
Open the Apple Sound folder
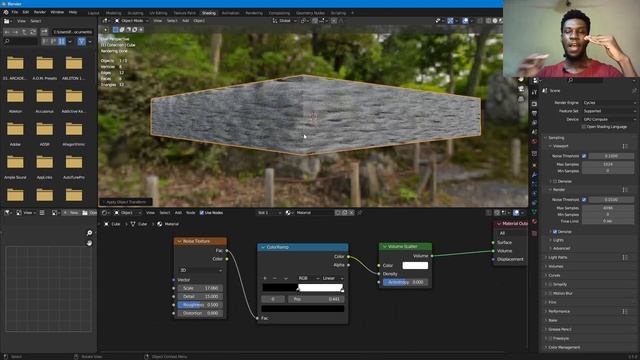point(15,166)
